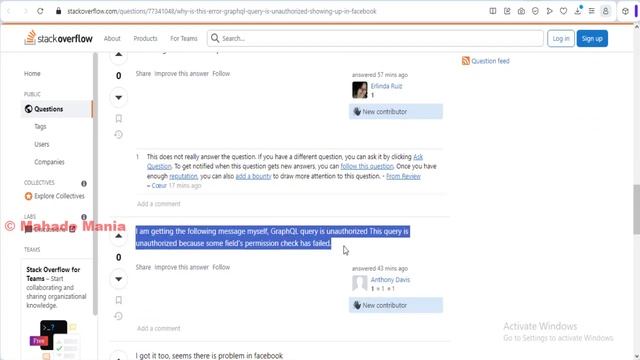Click the browser camera snapshot icon

[521, 11]
